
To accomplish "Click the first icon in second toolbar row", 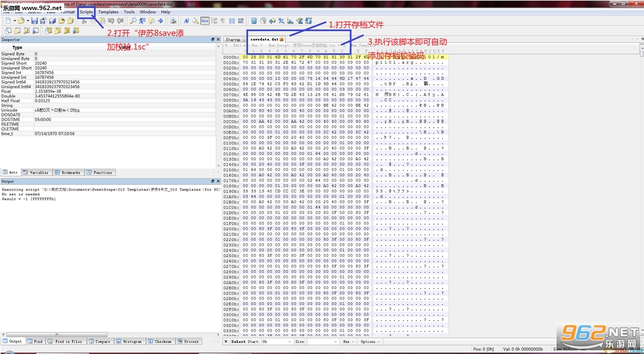I will click(x=8, y=31).
